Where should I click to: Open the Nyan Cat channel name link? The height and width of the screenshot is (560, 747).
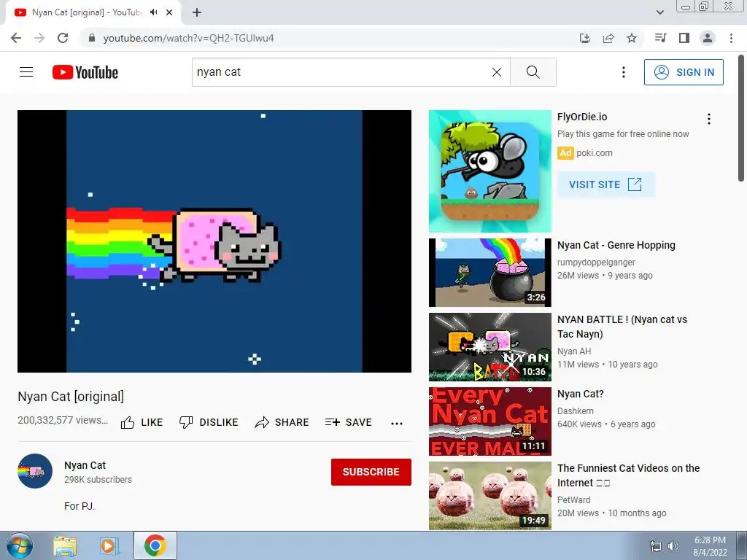(x=85, y=465)
